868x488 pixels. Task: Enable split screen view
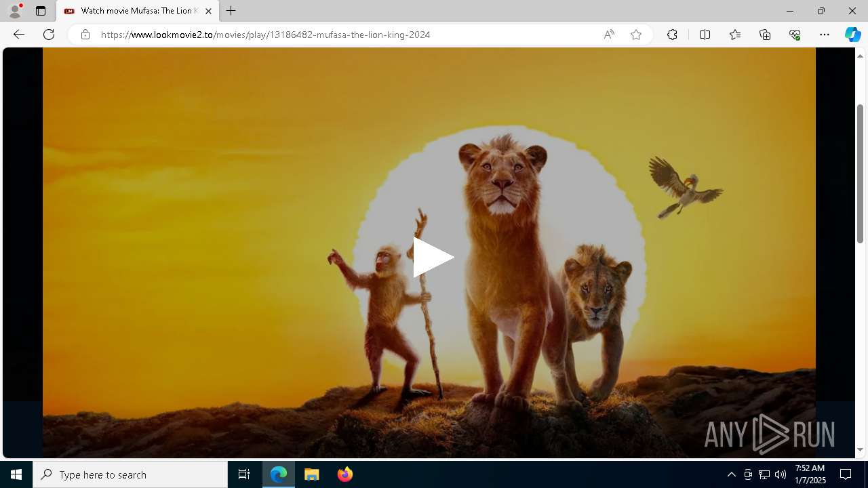point(705,35)
